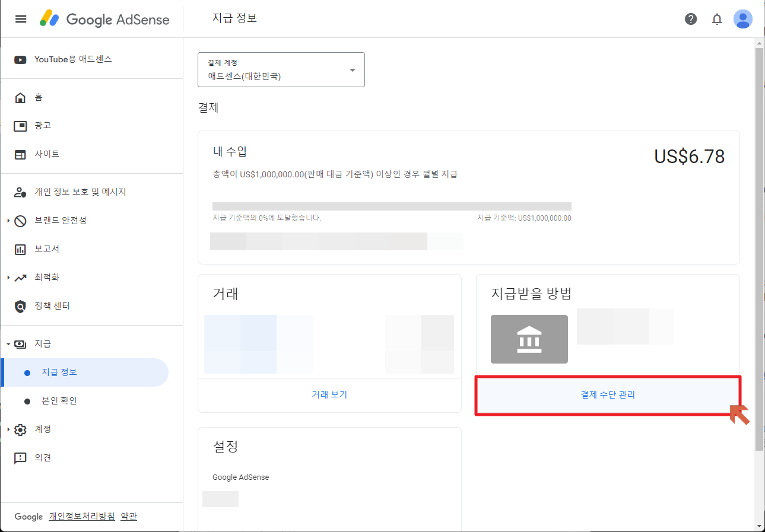Click scrollbar down arrow
This screenshot has width=765, height=532.
pos(759,526)
